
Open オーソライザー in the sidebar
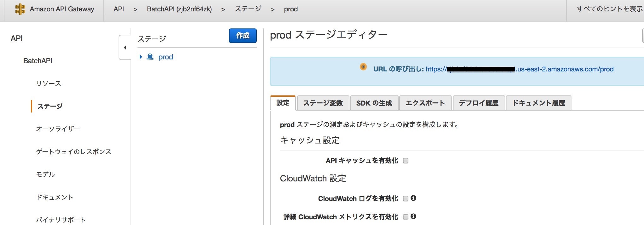pos(58,129)
